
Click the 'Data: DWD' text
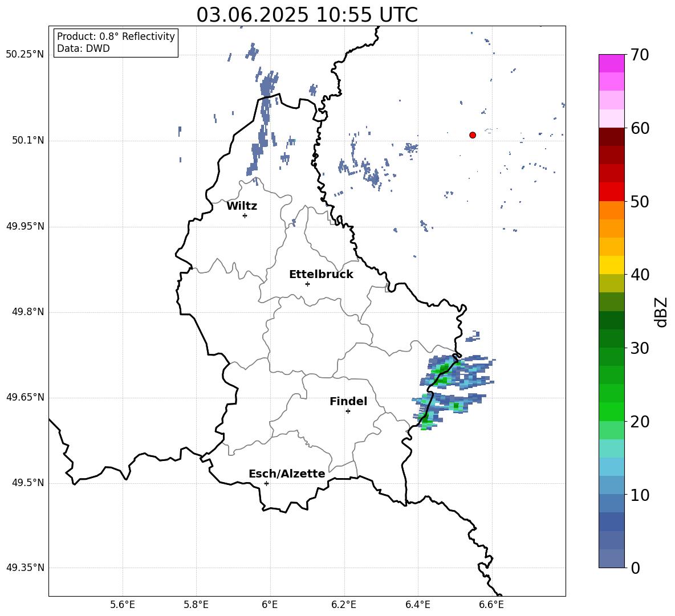pos(83,48)
